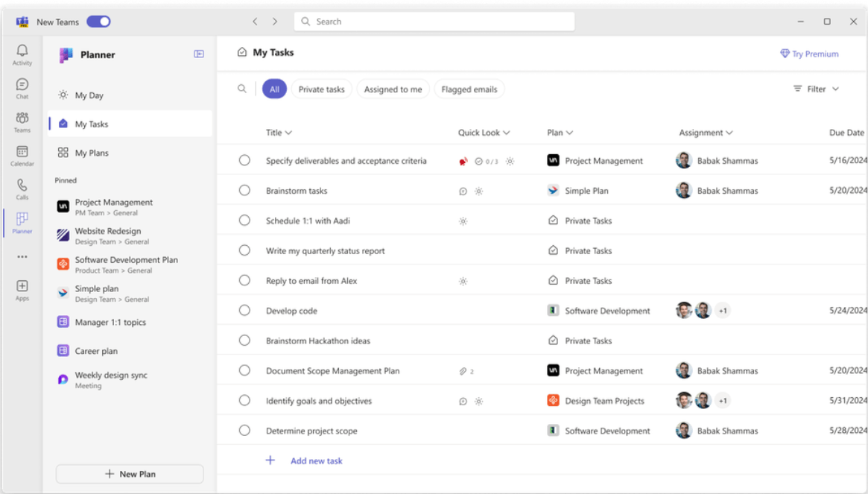Complete Identify goals and objectives task
The image size is (868, 494).
244,400
